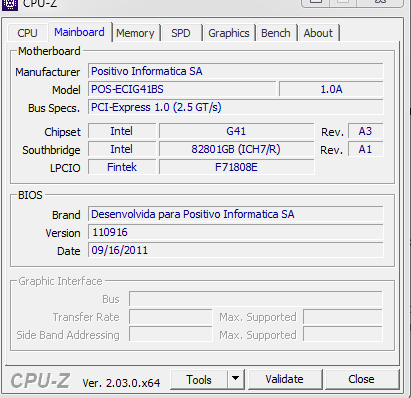Viewport: 411px width, 398px height.
Task: Click the Southbridge 82801GB field
Action: pos(236,149)
